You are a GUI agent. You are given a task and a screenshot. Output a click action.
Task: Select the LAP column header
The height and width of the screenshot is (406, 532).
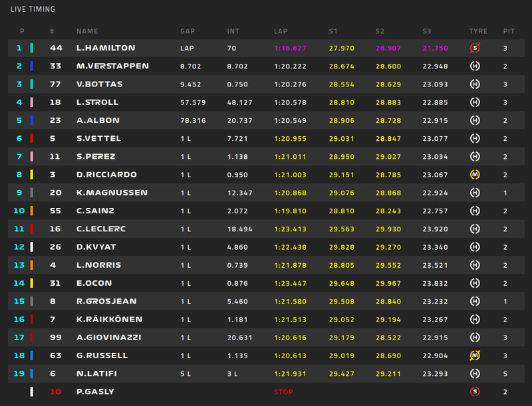tap(281, 31)
